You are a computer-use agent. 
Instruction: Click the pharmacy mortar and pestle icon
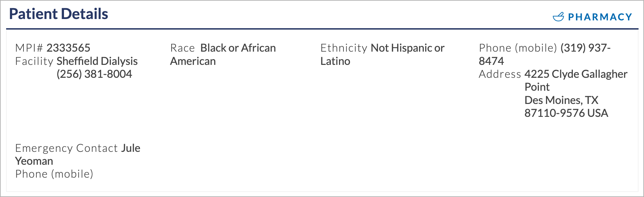[558, 17]
